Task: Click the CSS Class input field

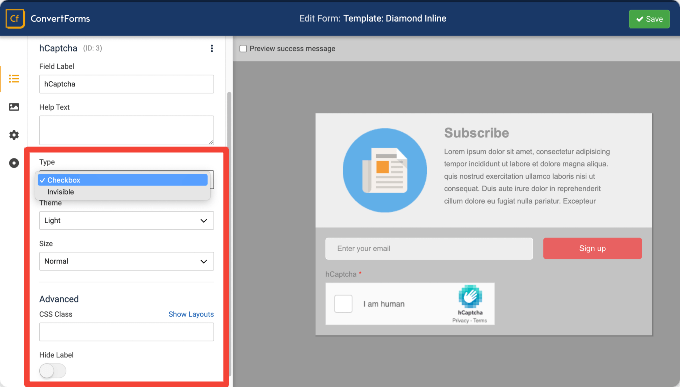Action: 126,332
